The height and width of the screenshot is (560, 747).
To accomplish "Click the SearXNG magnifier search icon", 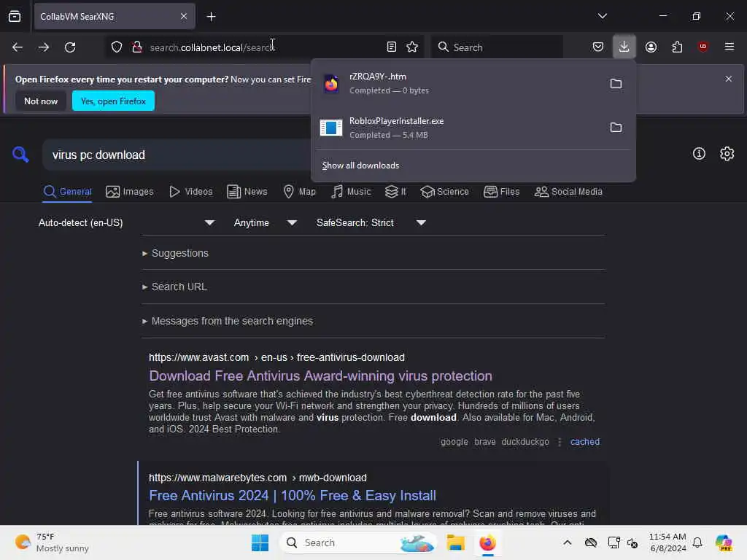I will click(20, 155).
